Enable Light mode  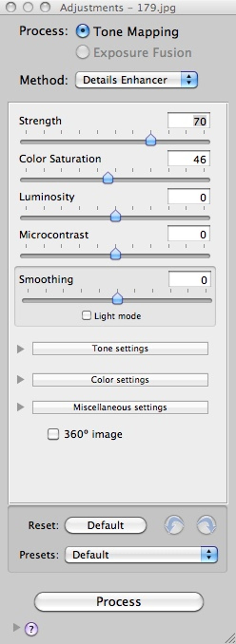[87, 316]
